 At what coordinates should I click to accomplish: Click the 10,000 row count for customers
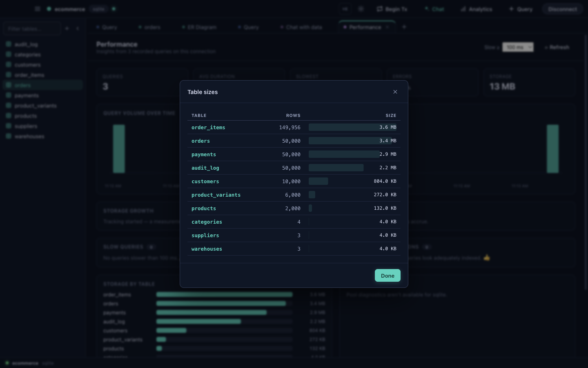point(291,182)
